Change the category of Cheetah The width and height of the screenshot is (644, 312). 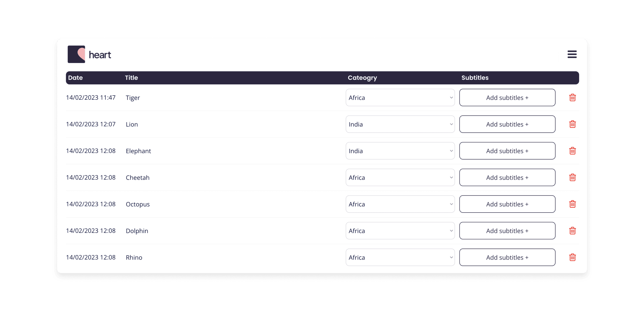pos(400,178)
